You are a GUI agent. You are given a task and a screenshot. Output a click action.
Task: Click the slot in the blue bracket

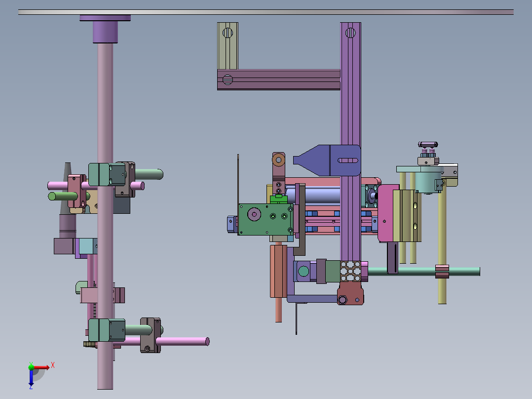point(348,160)
